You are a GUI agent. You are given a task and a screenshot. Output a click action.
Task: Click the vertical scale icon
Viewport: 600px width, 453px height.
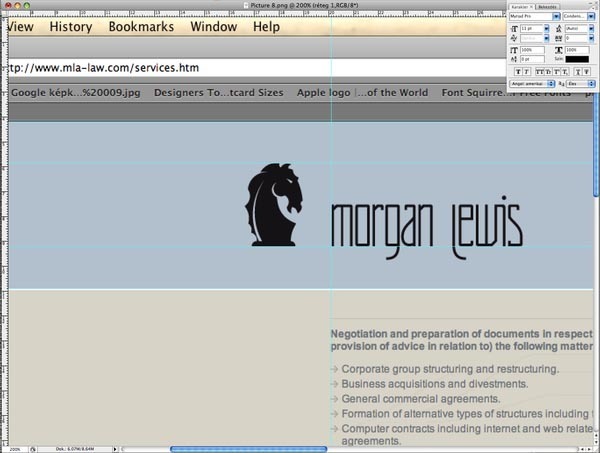[x=514, y=50]
